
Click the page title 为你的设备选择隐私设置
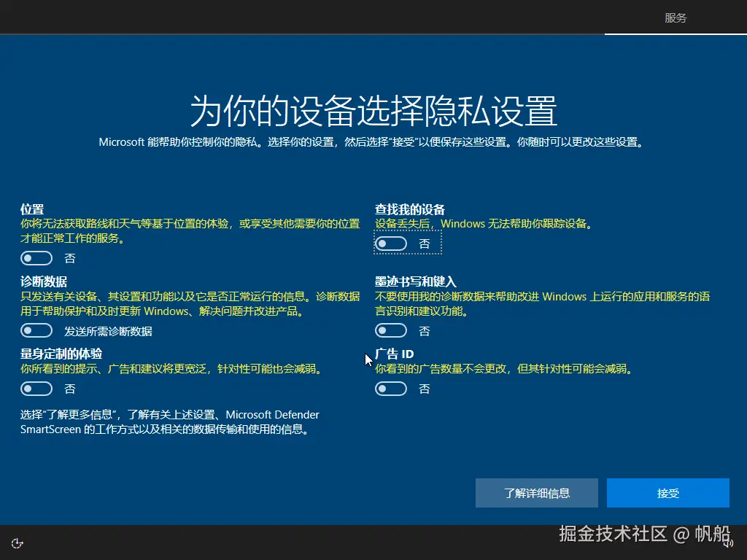(x=373, y=106)
